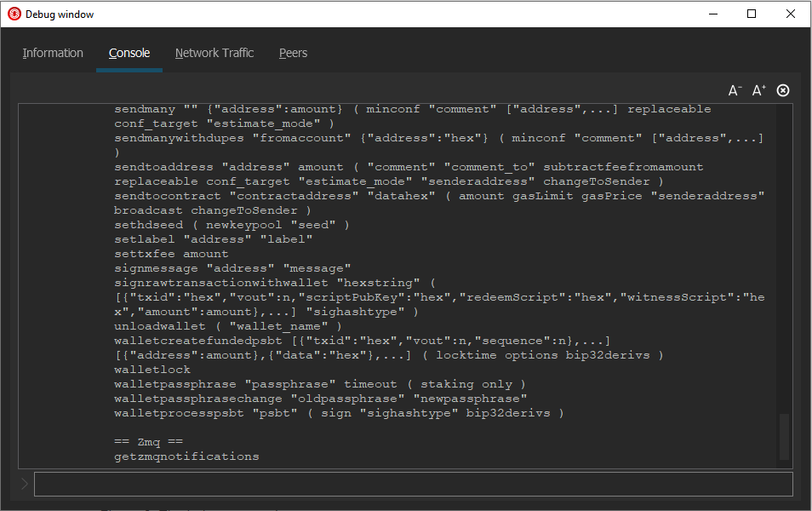Close the Debug window

tap(790, 14)
